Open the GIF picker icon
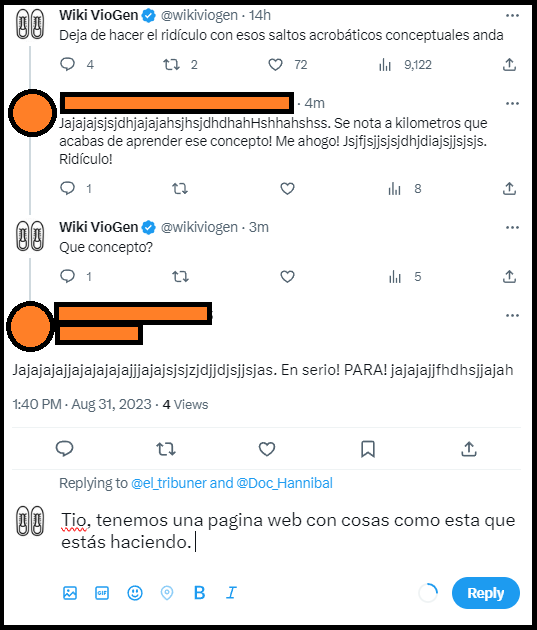 (102, 593)
